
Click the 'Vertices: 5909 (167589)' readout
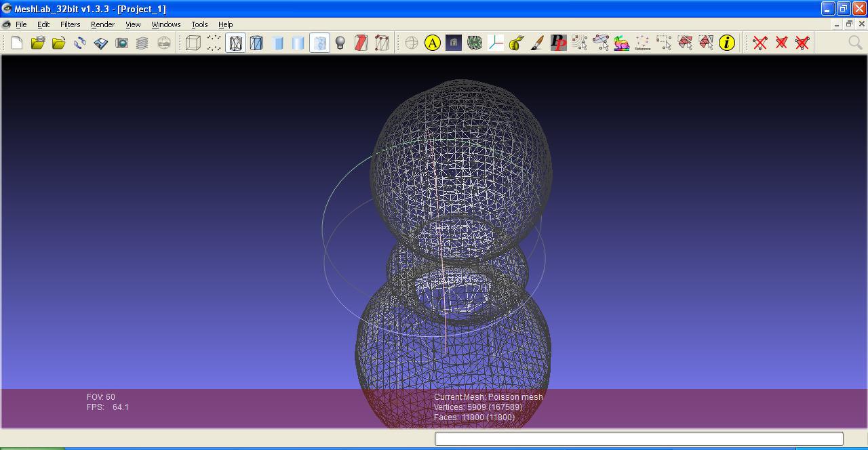tap(478, 407)
